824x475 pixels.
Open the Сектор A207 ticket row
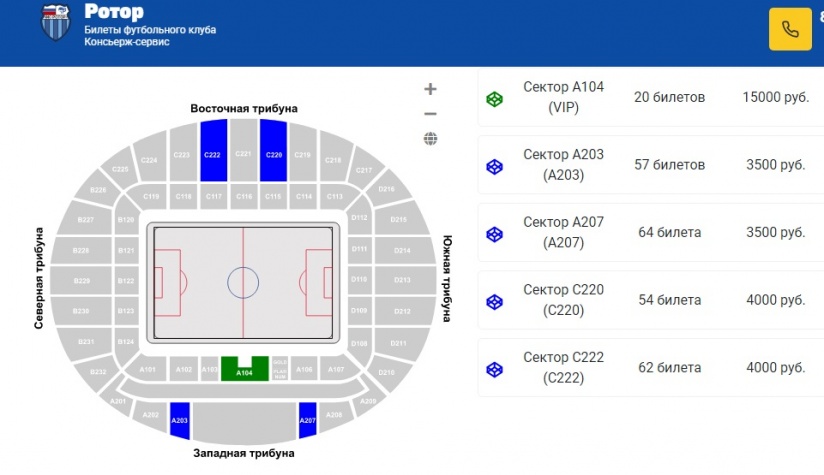[651, 232]
